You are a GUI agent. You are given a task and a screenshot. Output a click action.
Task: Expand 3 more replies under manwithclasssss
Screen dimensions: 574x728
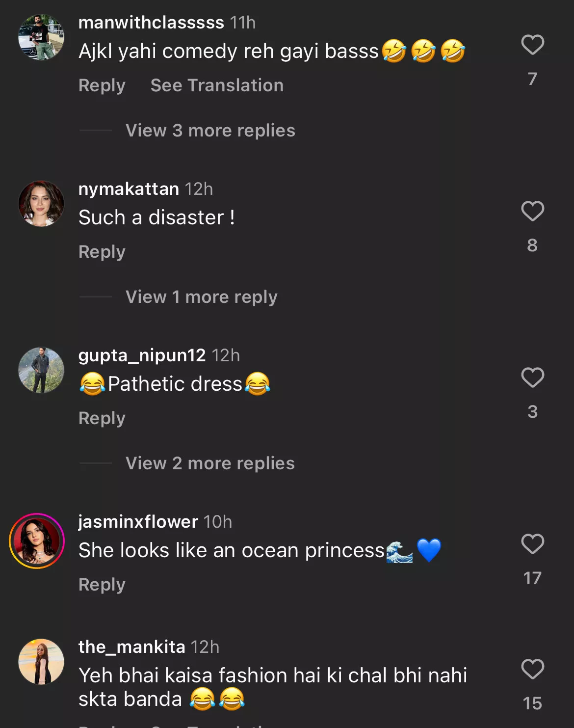[210, 131]
